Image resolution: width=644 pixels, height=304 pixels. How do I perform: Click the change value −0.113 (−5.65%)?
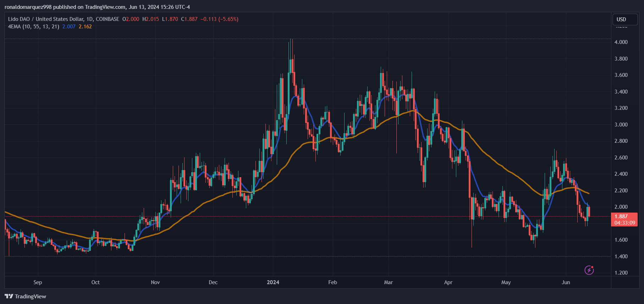[x=220, y=19]
